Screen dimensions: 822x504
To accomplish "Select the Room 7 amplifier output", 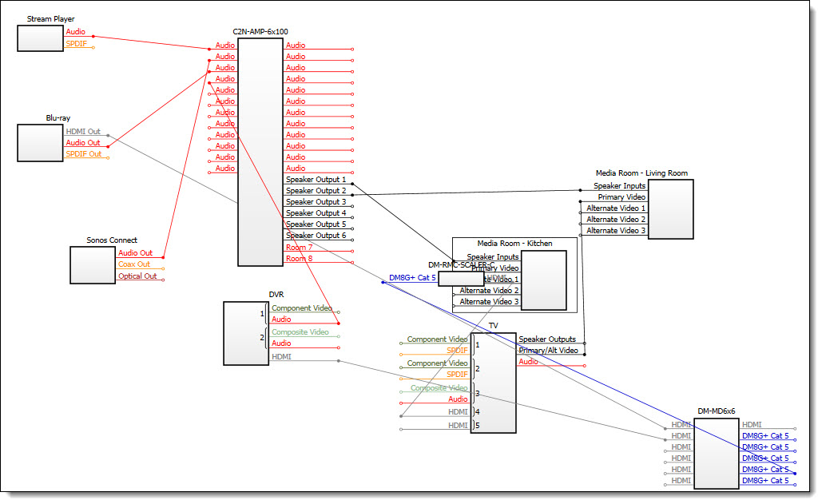I will [299, 247].
